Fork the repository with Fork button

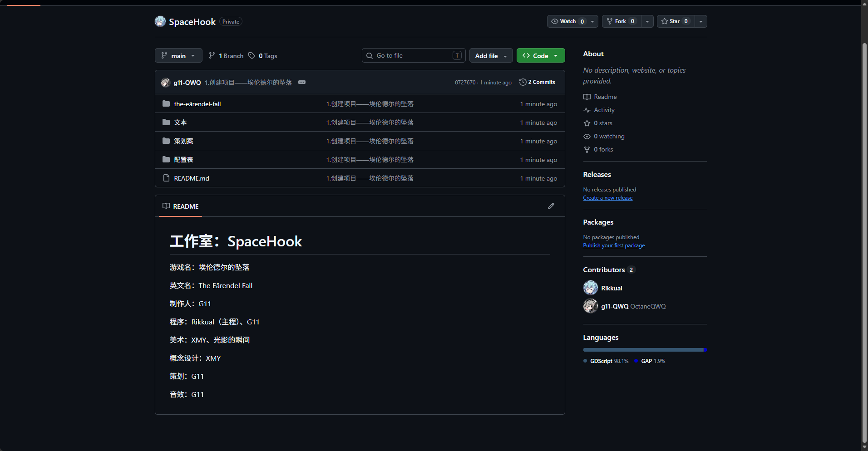pos(621,21)
